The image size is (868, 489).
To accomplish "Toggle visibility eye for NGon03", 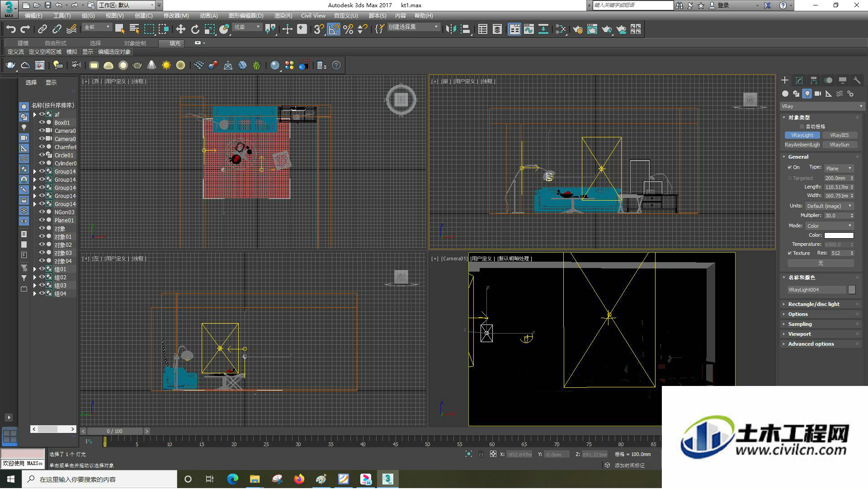I will [42, 212].
